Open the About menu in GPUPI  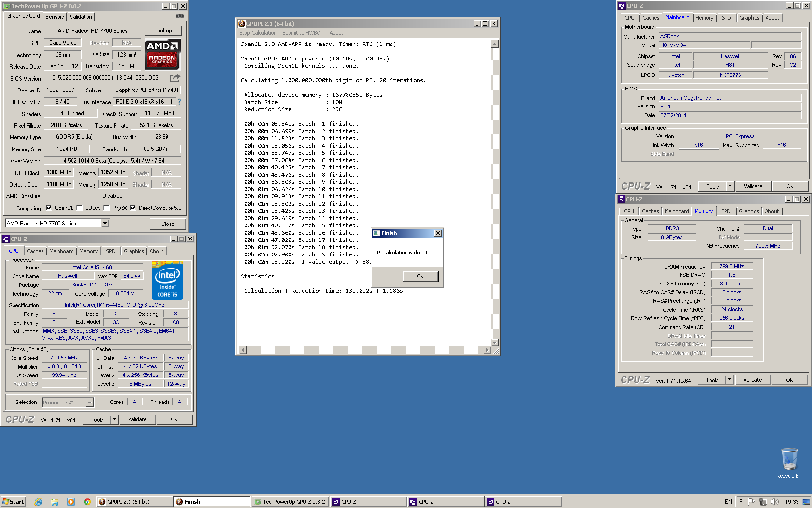click(x=336, y=33)
